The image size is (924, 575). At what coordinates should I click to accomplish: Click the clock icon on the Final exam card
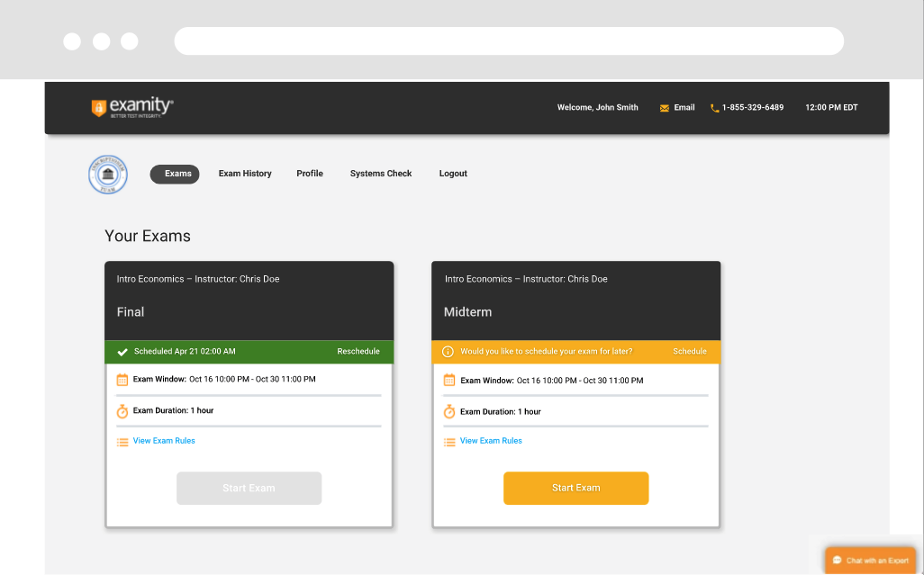tap(122, 411)
